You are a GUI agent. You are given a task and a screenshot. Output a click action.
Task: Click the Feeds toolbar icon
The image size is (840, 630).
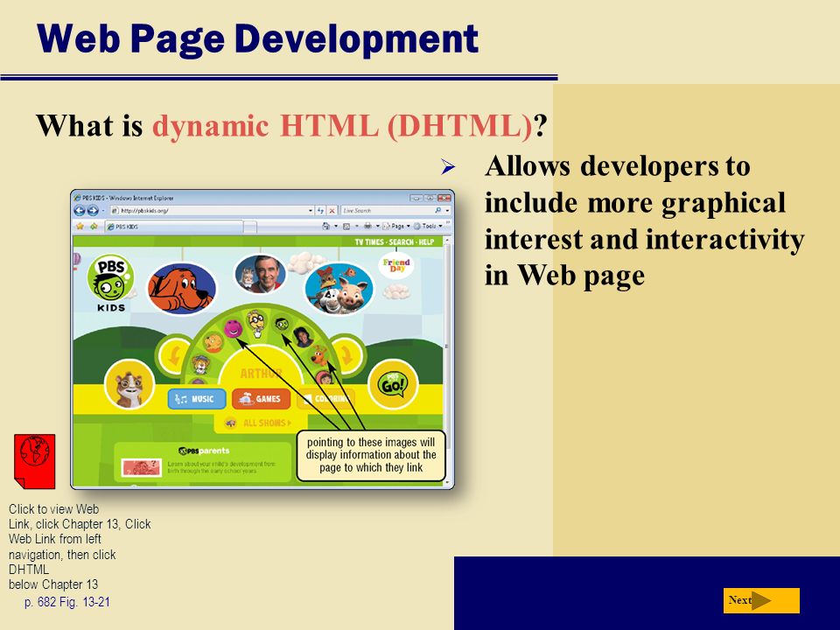(x=346, y=226)
